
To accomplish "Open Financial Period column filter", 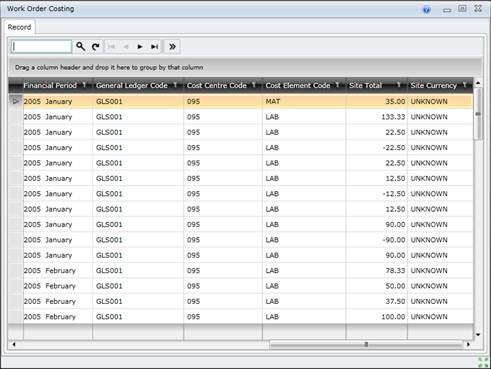I will coord(84,85).
